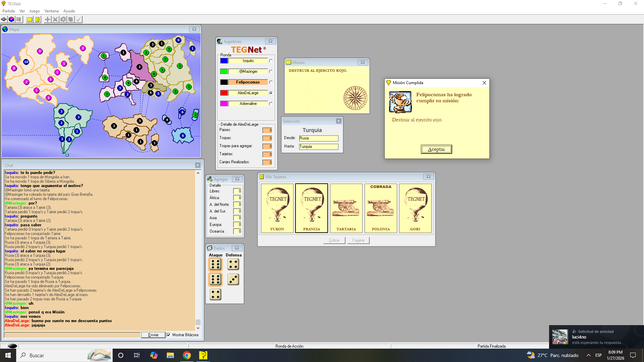Screen dimensions: 644x362
Task: Click the yellow cards toolbar icon
Action: point(37,19)
